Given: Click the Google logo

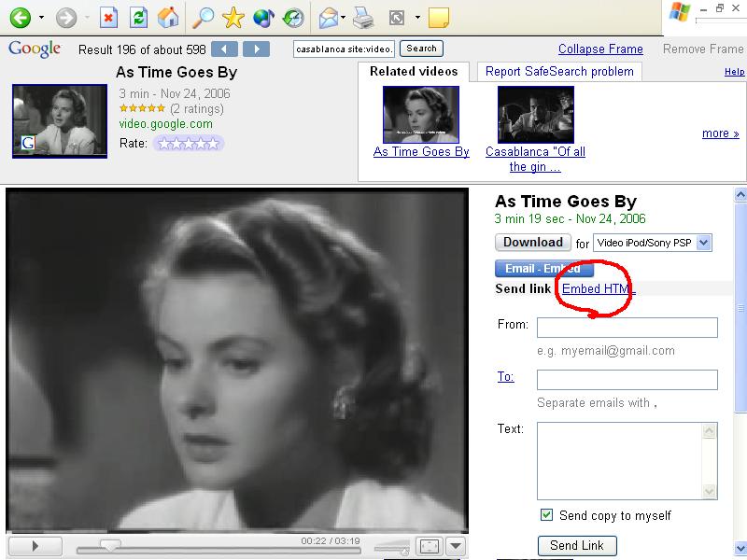Looking at the screenshot, I should pyautogui.click(x=35, y=49).
